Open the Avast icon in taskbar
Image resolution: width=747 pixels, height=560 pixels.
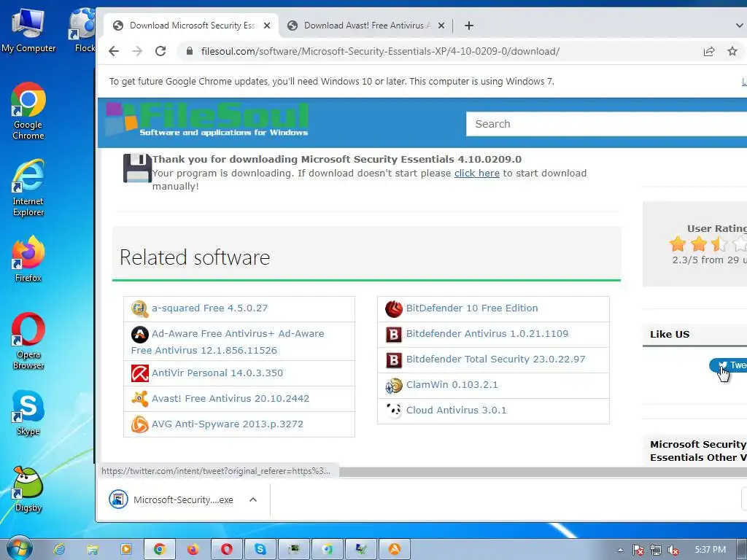[395, 549]
